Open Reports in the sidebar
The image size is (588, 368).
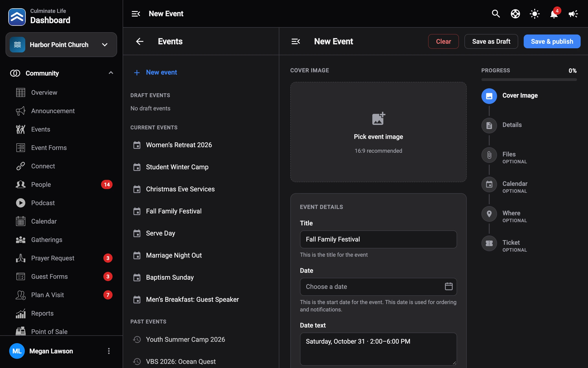coord(61,313)
